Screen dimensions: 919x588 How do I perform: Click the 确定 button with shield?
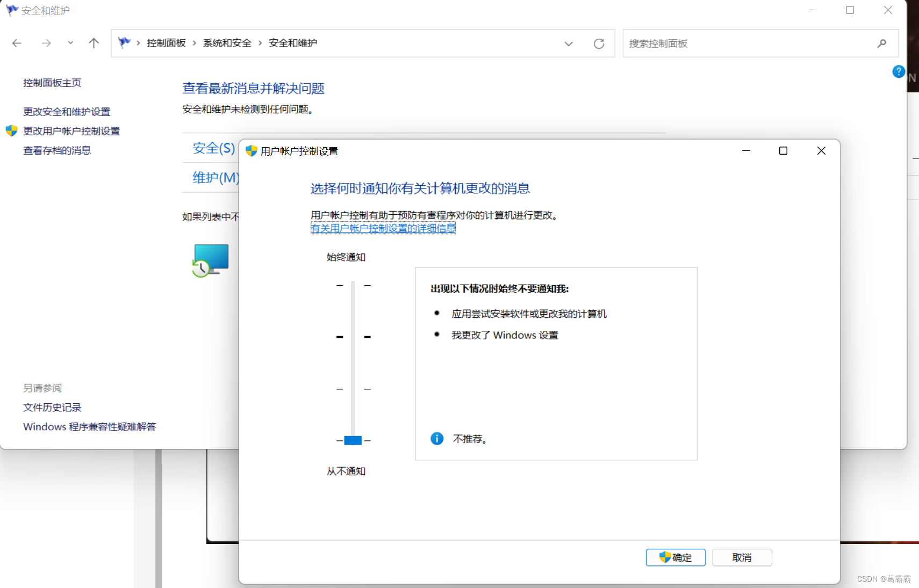click(x=676, y=557)
